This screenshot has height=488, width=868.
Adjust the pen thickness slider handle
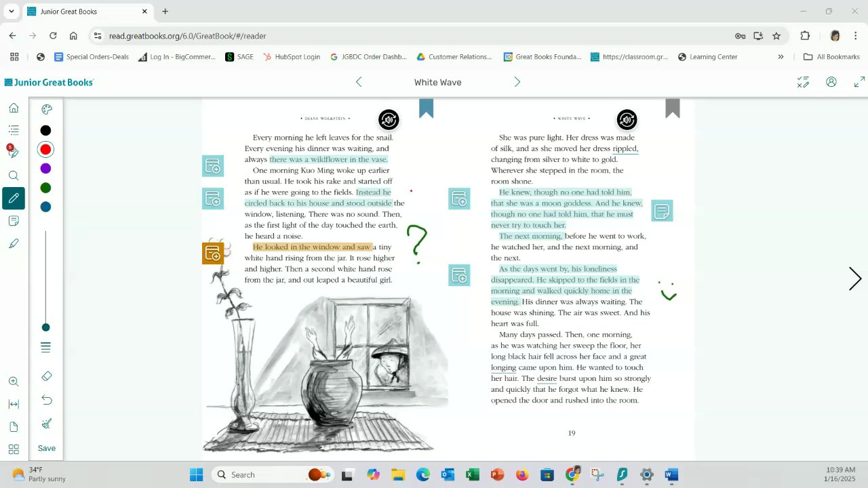tap(45, 327)
